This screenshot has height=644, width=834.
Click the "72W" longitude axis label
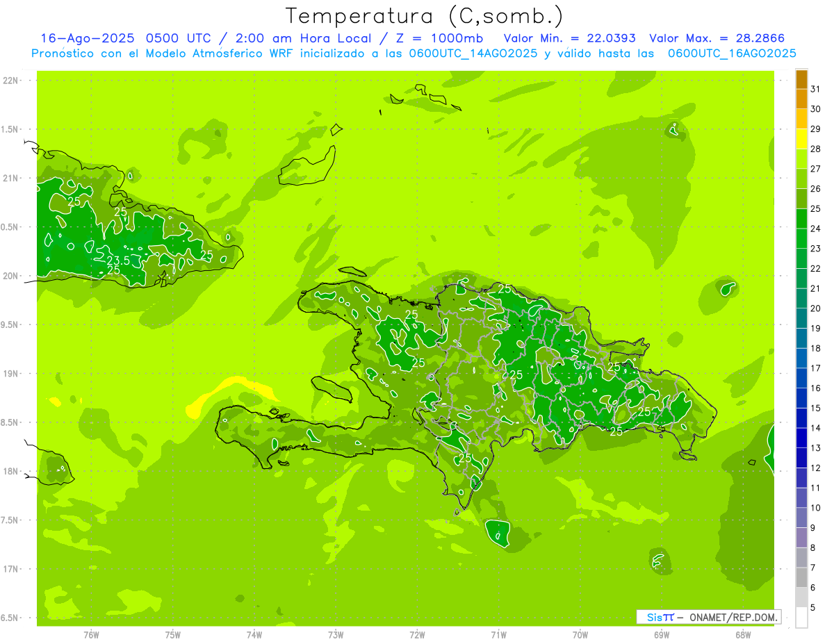click(x=417, y=635)
